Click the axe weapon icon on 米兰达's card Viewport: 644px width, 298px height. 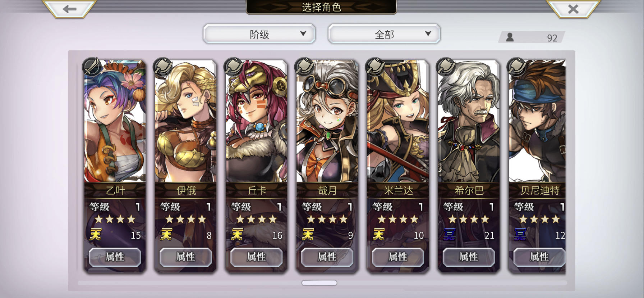click(x=374, y=67)
